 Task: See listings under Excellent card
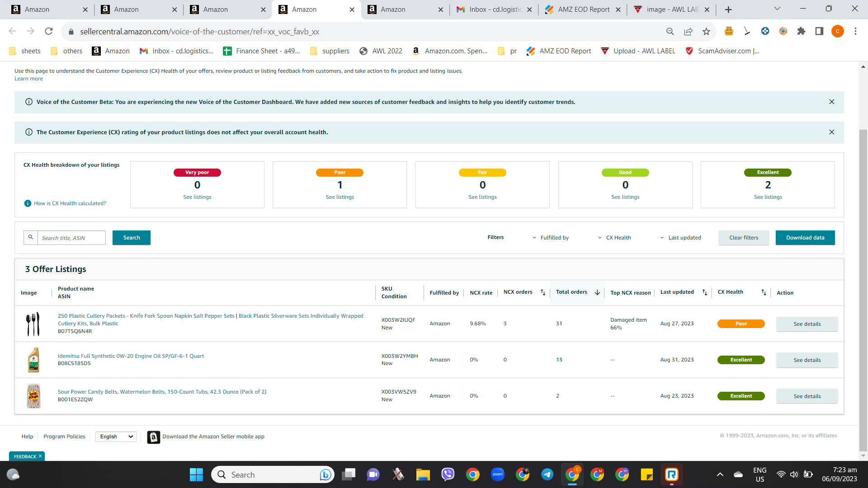(x=768, y=197)
